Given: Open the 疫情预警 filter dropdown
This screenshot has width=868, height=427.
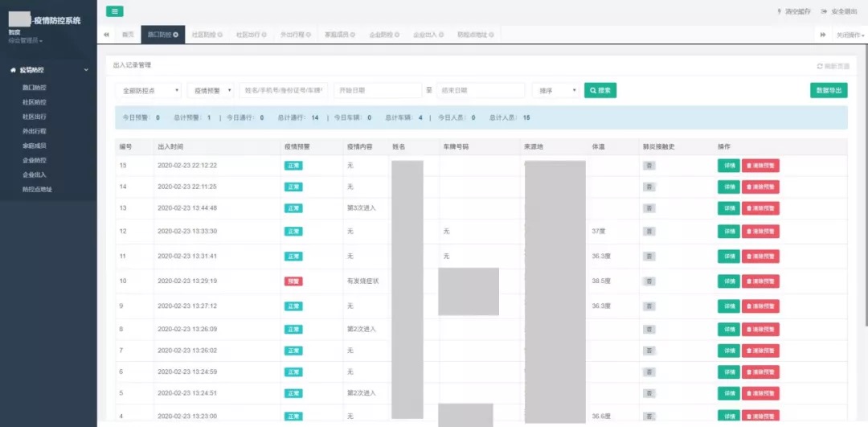Looking at the screenshot, I should 213,91.
